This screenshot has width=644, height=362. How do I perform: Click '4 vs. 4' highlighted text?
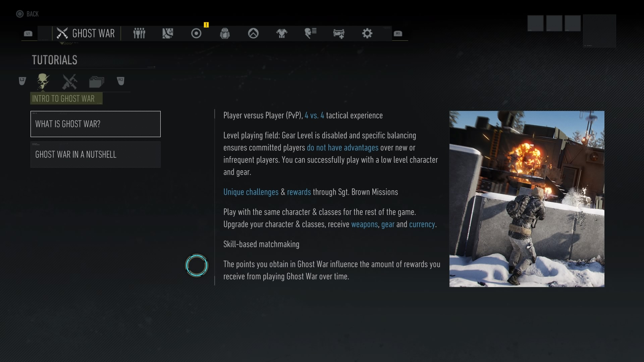click(x=314, y=116)
